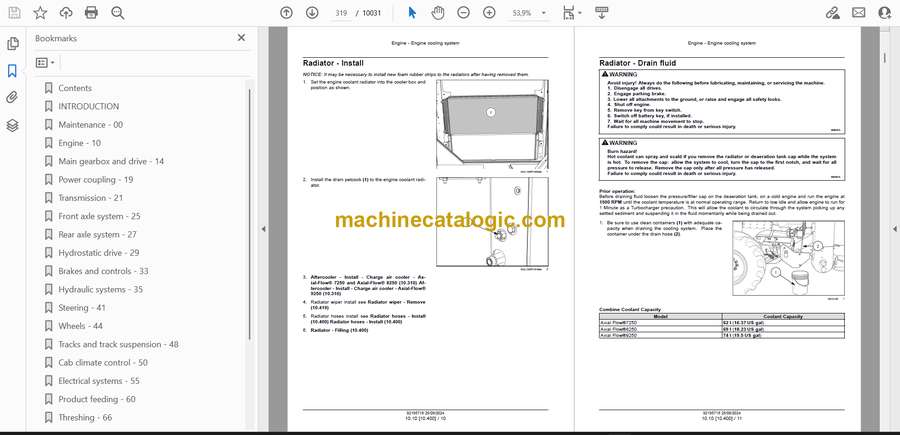Open the Steering - 41 bookmark
Screen dimensions: 900x435
click(82, 308)
